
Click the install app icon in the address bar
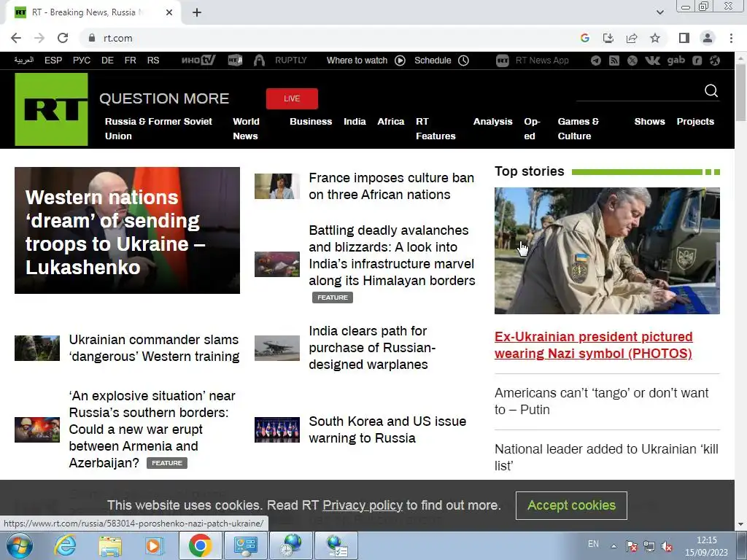[608, 38]
